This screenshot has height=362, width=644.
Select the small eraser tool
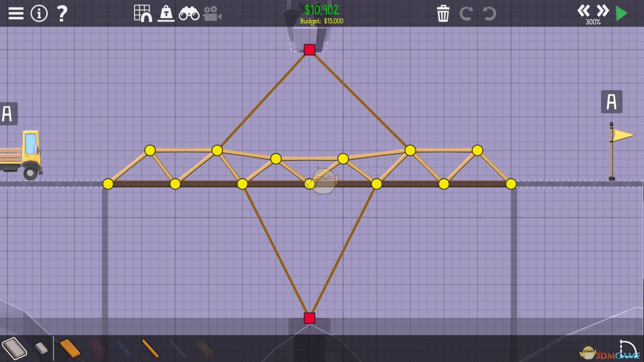coord(42,348)
